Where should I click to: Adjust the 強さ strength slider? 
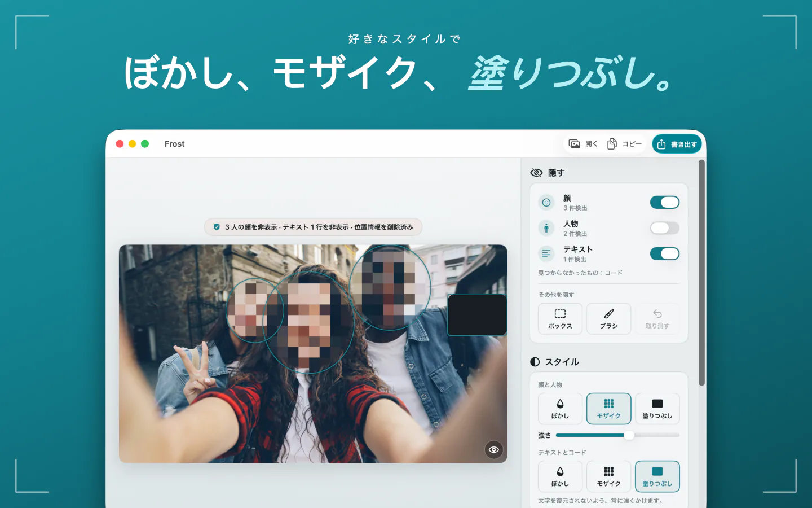coord(617,435)
